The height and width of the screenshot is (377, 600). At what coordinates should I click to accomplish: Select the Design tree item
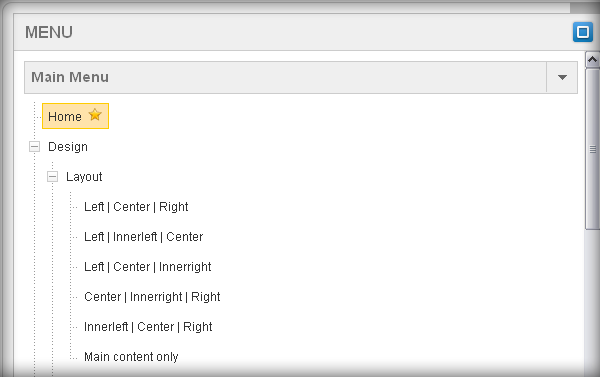click(68, 147)
